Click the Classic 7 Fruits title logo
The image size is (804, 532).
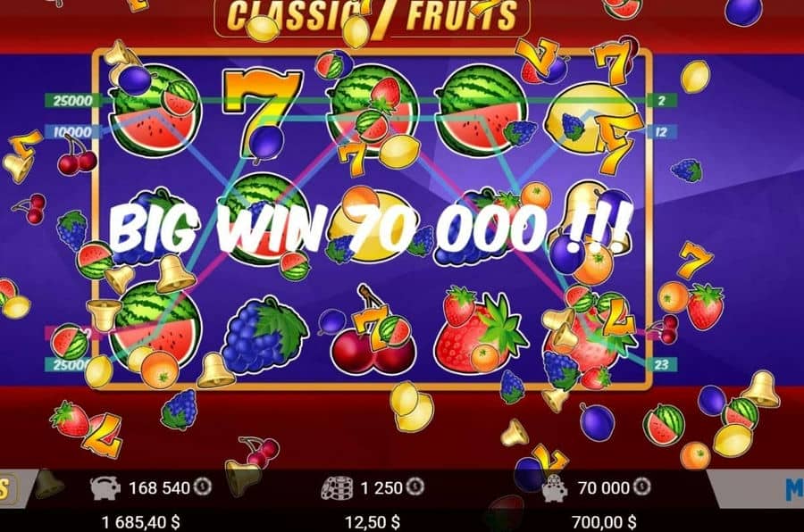pyautogui.click(x=372, y=16)
